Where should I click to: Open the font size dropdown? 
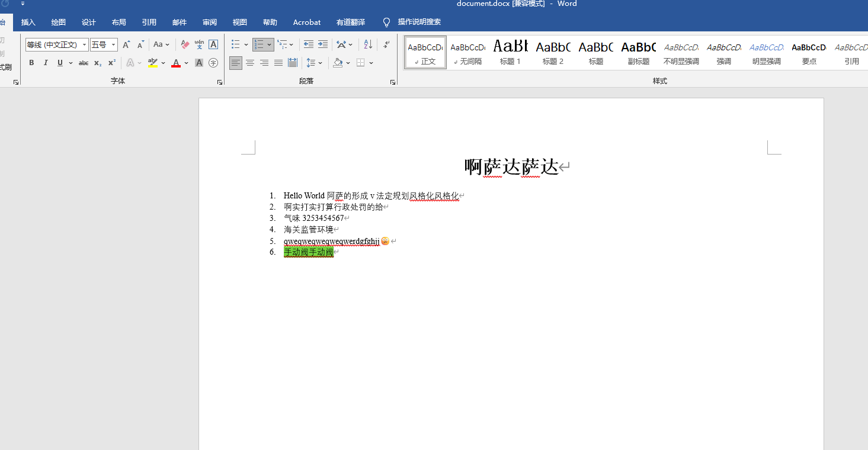coord(113,44)
